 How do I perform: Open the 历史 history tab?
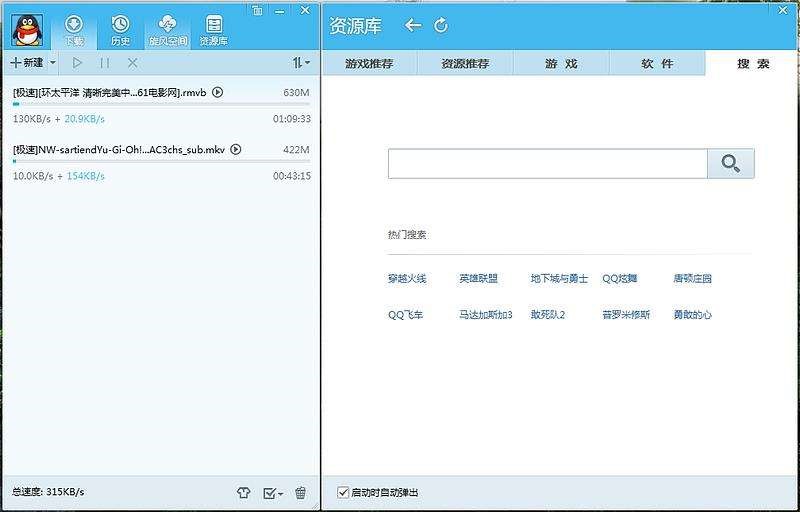pyautogui.click(x=120, y=31)
